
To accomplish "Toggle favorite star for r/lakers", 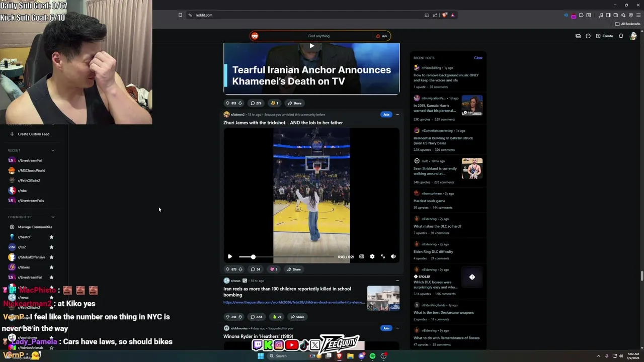I will point(51,267).
